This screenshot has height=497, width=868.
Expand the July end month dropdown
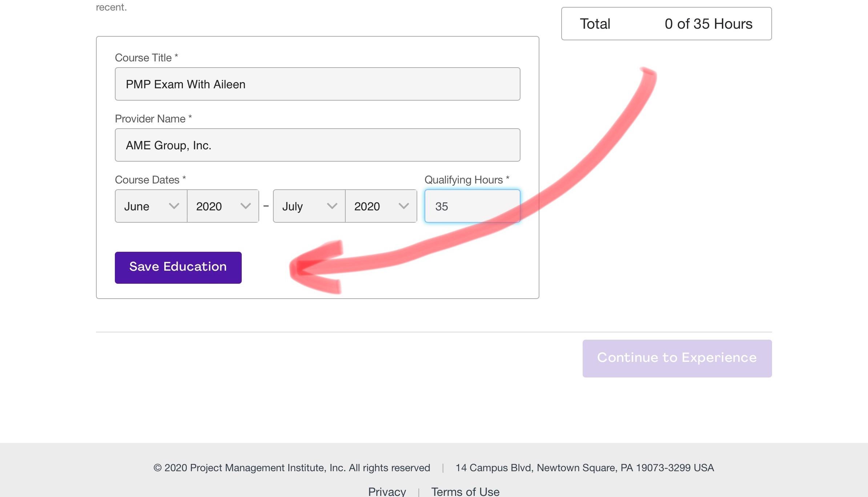pyautogui.click(x=309, y=206)
